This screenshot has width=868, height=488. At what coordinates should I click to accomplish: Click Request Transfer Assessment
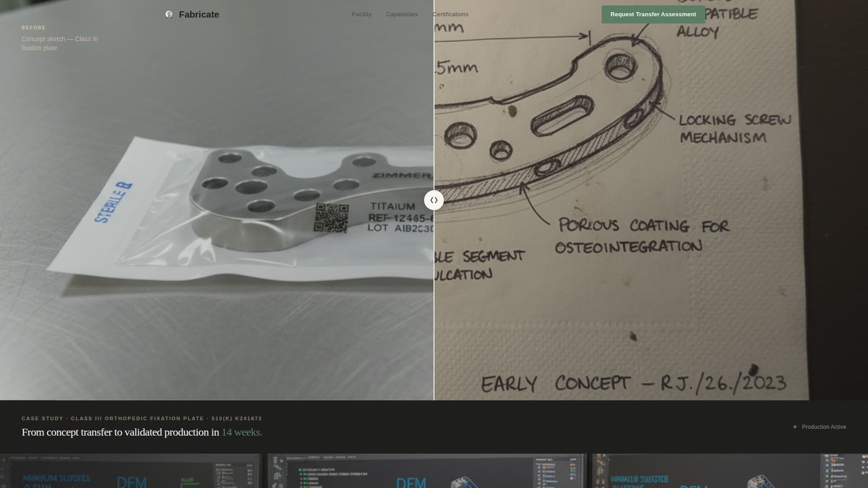click(653, 14)
